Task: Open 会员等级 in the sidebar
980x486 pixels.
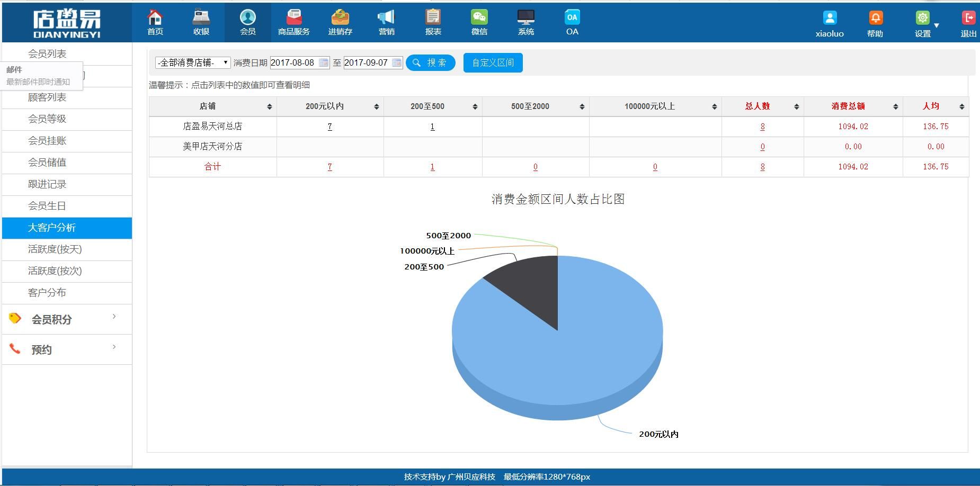Action: coord(47,119)
